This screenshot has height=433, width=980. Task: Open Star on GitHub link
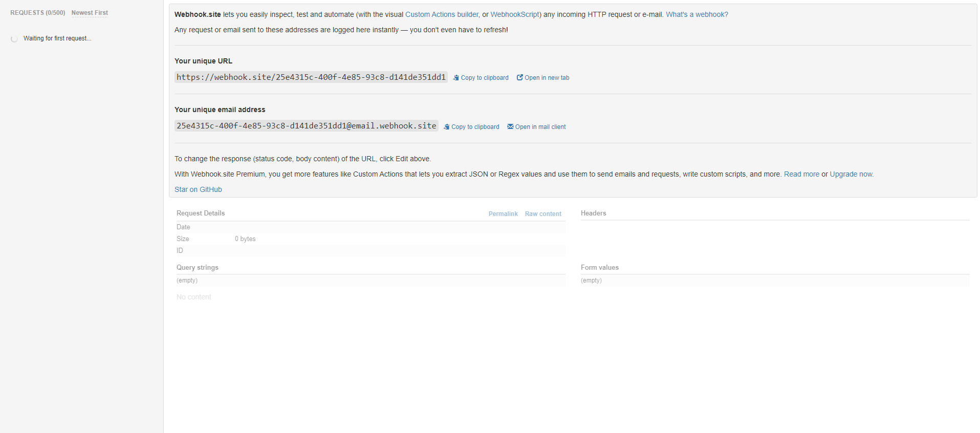[x=198, y=189]
